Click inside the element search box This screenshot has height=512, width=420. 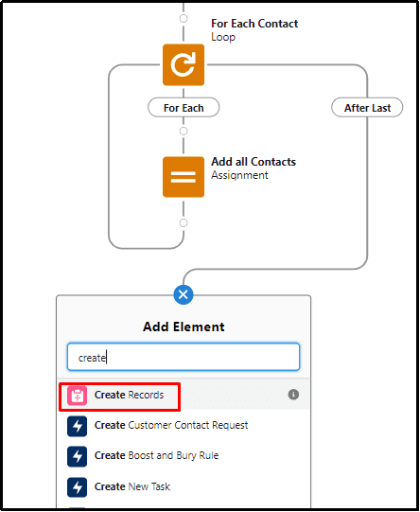click(184, 357)
